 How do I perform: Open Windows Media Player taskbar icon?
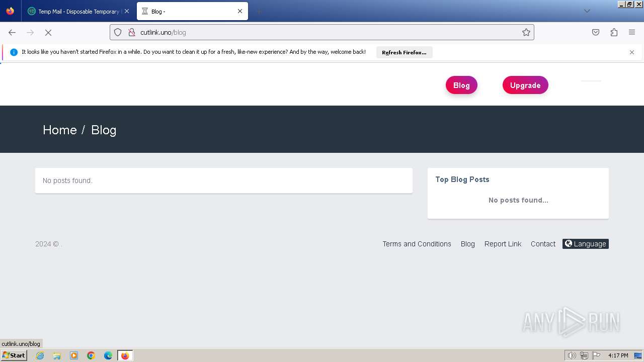tap(74, 355)
